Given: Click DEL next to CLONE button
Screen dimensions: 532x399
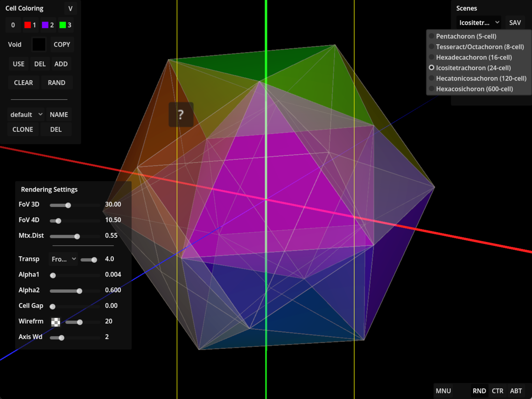Looking at the screenshot, I should 56,130.
